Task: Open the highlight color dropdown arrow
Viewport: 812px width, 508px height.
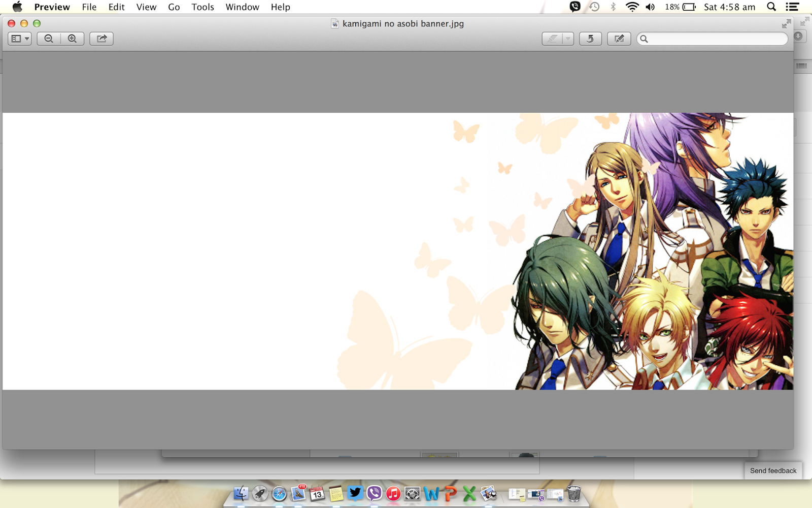Action: [568, 39]
